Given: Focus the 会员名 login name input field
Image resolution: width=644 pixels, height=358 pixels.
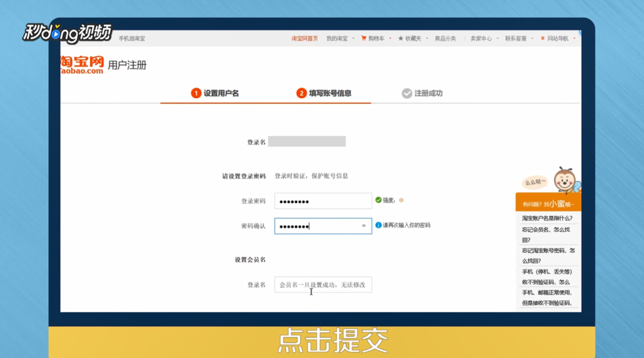Looking at the screenshot, I should point(323,285).
